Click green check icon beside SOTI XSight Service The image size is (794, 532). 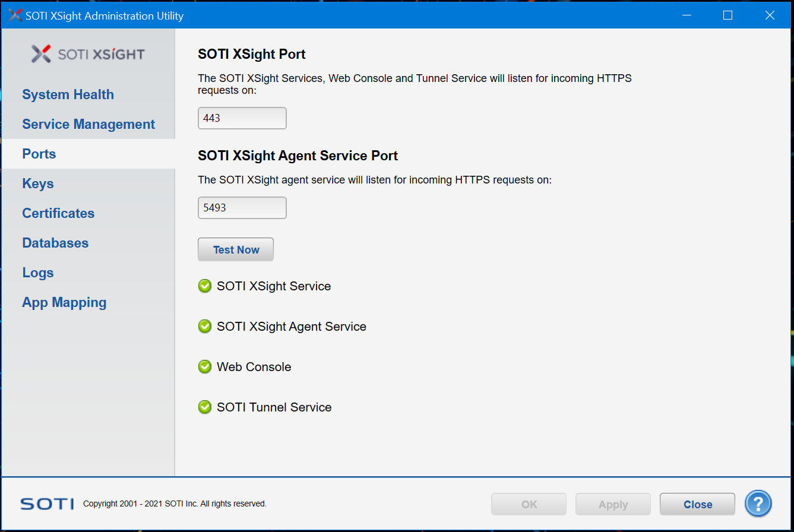point(205,286)
